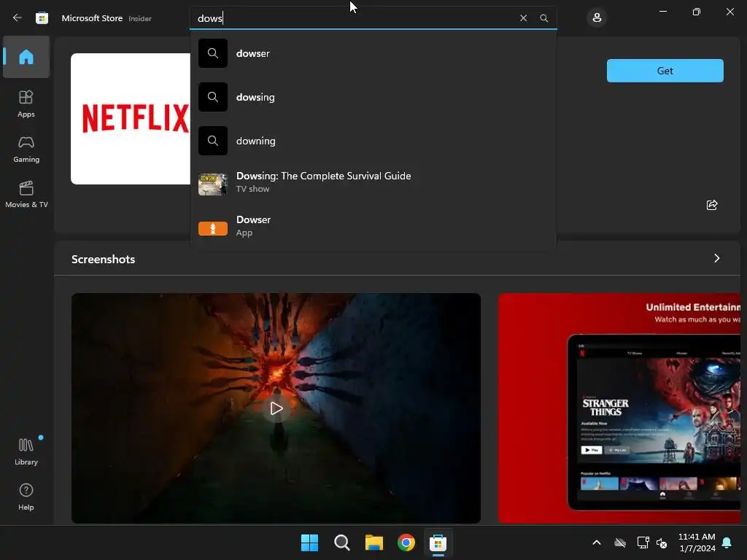Share the Netflix app page

tap(712, 205)
